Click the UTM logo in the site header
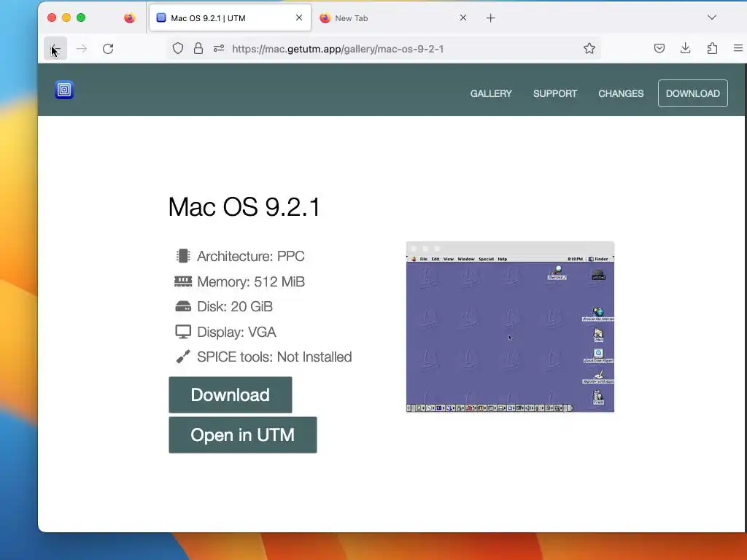 pos(64,90)
